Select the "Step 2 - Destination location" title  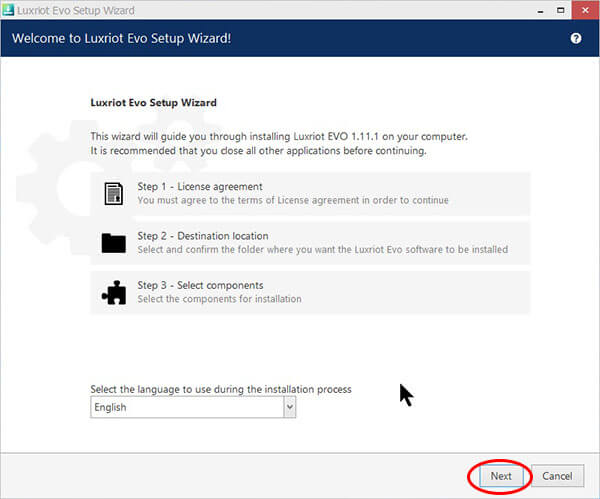tap(207, 236)
